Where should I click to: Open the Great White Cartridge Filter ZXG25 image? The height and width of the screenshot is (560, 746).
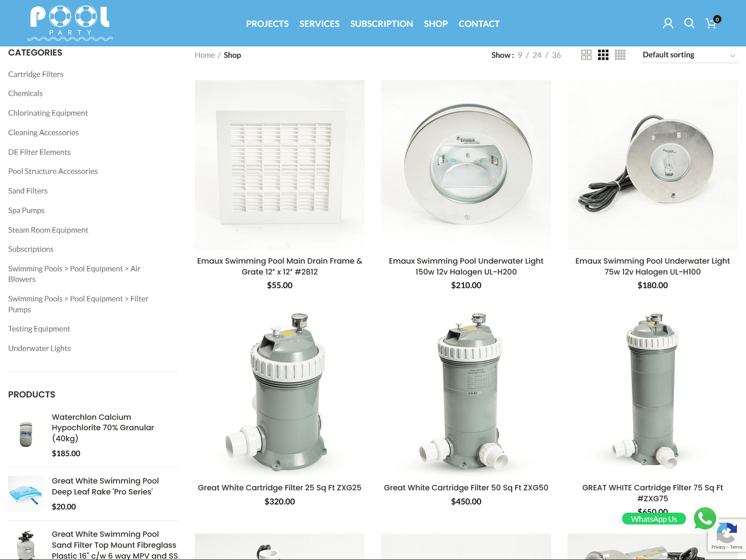(x=279, y=392)
